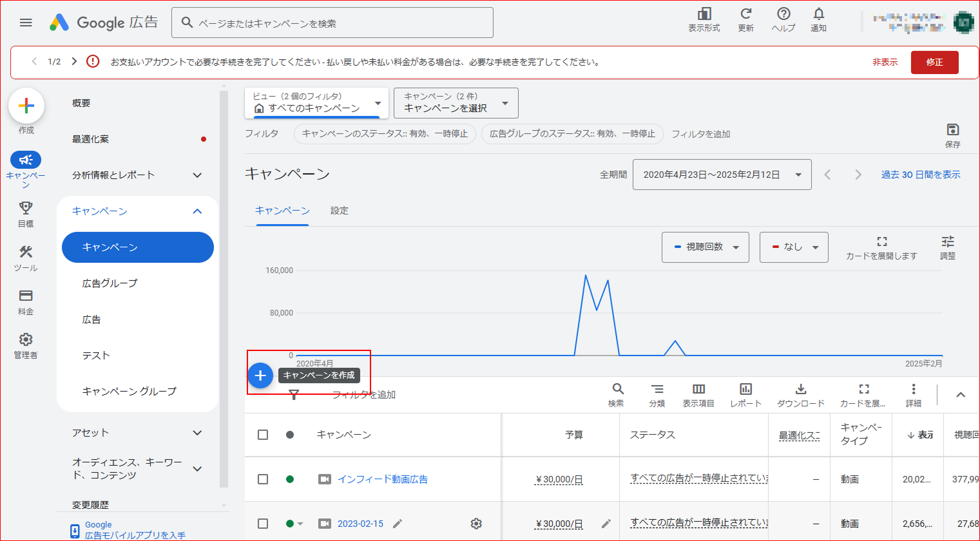Click blue plus キャンペーンを作成 button

click(x=260, y=375)
